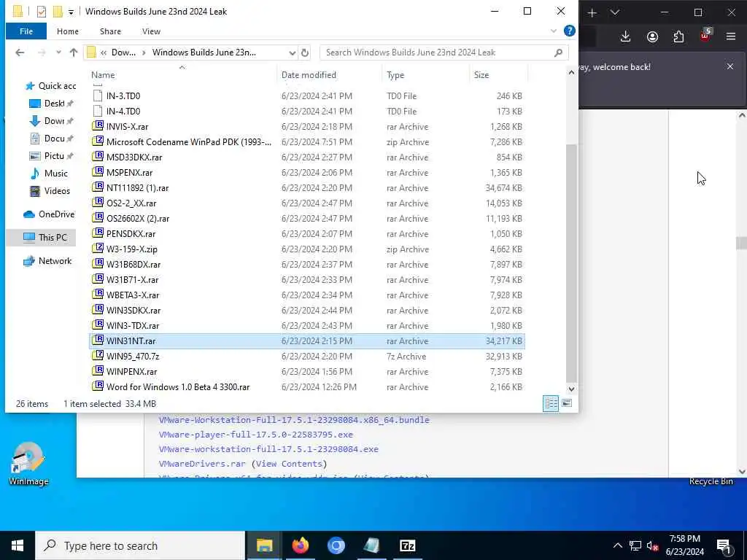
Task: Click the muted volume tray icon
Action: pos(653,545)
